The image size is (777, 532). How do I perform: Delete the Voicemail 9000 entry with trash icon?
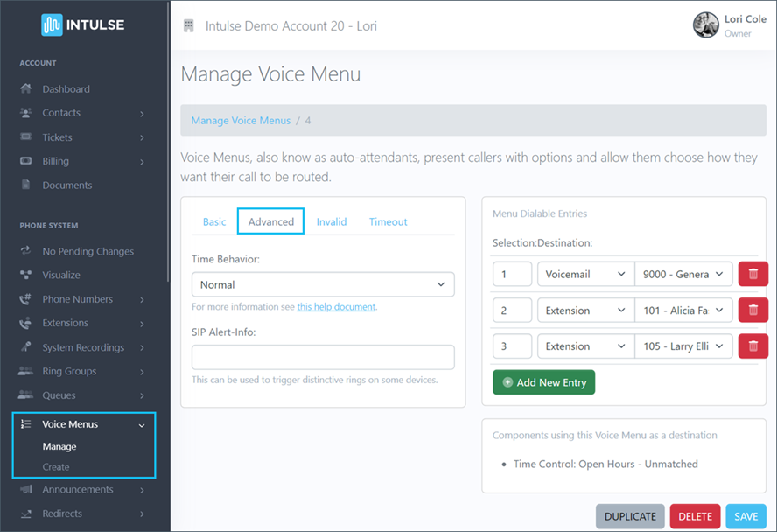[x=752, y=274]
